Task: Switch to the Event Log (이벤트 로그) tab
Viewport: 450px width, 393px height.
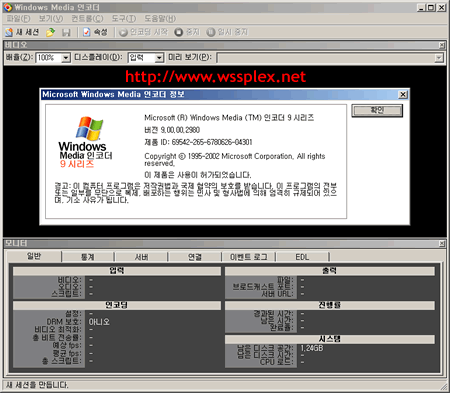Action: 249,257
